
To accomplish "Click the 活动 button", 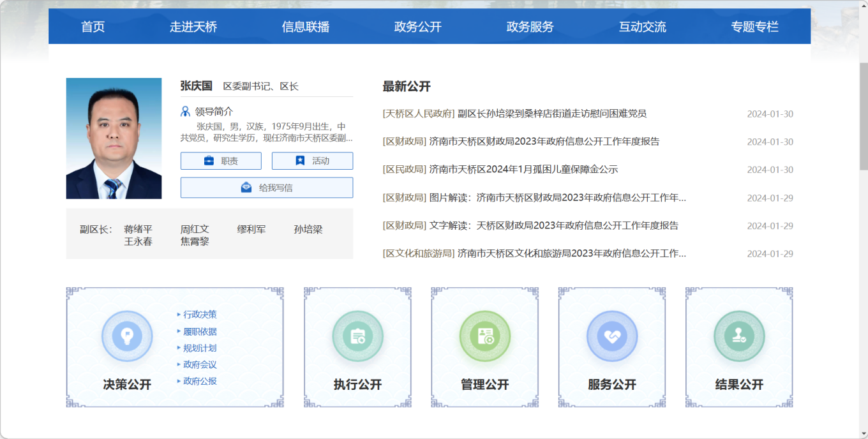I will 312,161.
